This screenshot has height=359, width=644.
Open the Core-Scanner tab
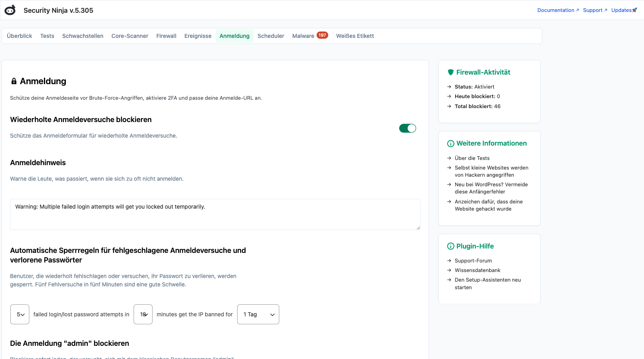[130, 36]
